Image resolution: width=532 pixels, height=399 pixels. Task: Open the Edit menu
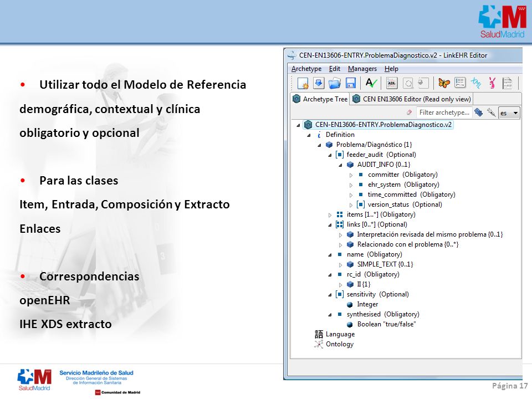[x=335, y=69]
